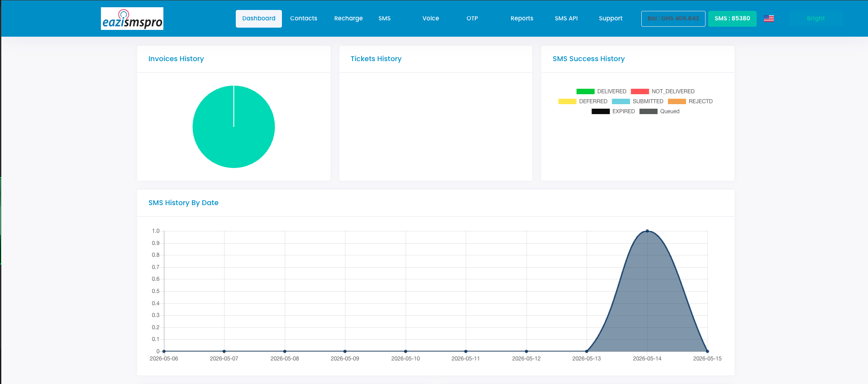Expand the OTP menu

point(472,19)
